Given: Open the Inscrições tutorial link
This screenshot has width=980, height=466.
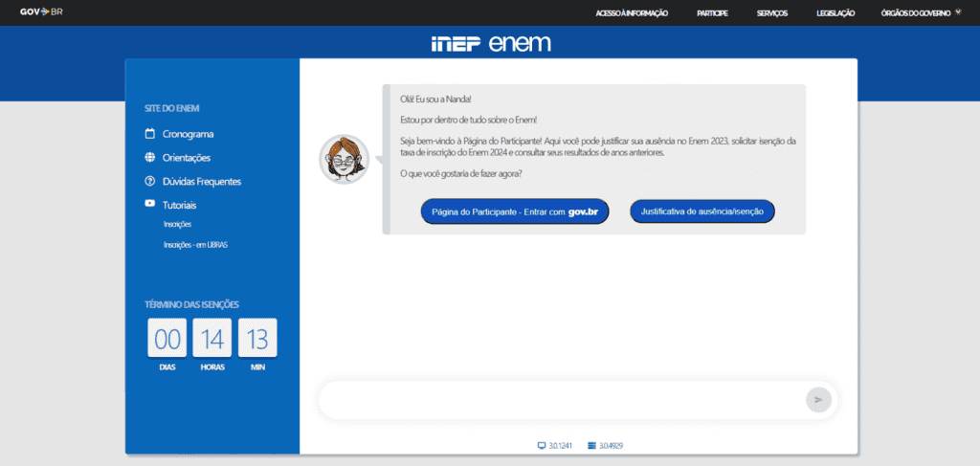Looking at the screenshot, I should pyautogui.click(x=177, y=224).
